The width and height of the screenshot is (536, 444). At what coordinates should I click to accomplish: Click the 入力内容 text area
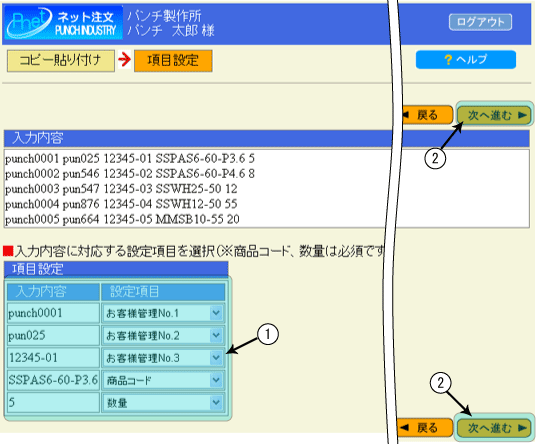267,189
